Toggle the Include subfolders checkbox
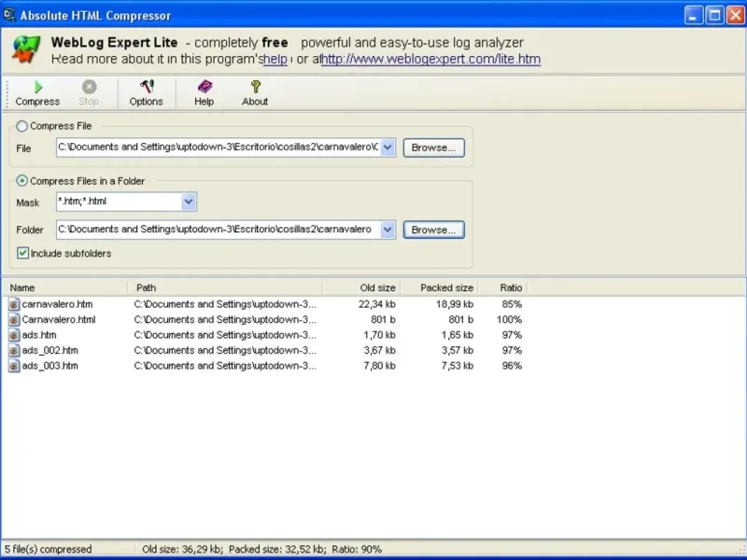747x560 pixels. click(22, 253)
